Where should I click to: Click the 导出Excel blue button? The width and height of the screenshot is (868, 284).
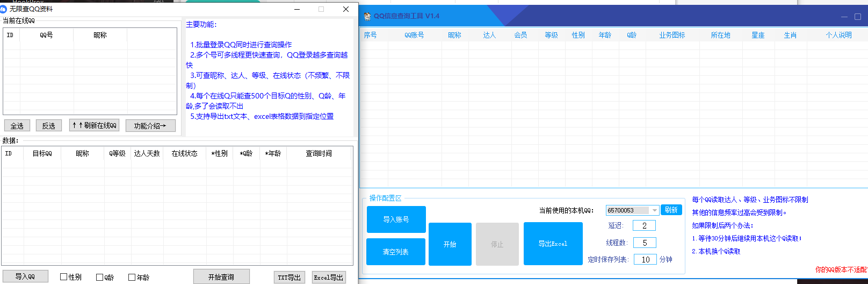[x=553, y=244]
